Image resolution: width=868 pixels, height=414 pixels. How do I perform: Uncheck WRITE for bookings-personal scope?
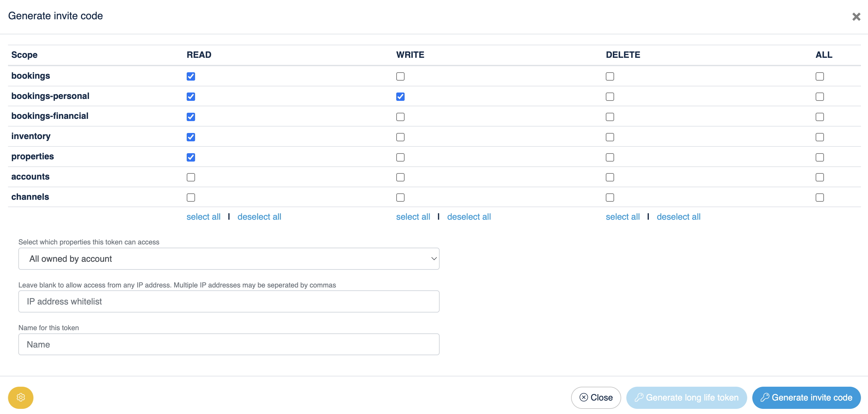pos(400,97)
